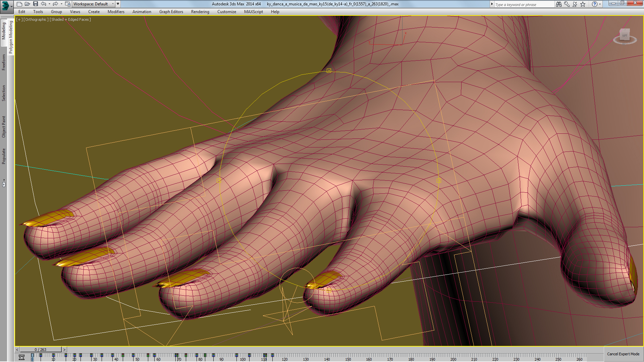Image resolution: width=644 pixels, height=362 pixels.
Task: Click the Favorites star icon
Action: point(583,4)
